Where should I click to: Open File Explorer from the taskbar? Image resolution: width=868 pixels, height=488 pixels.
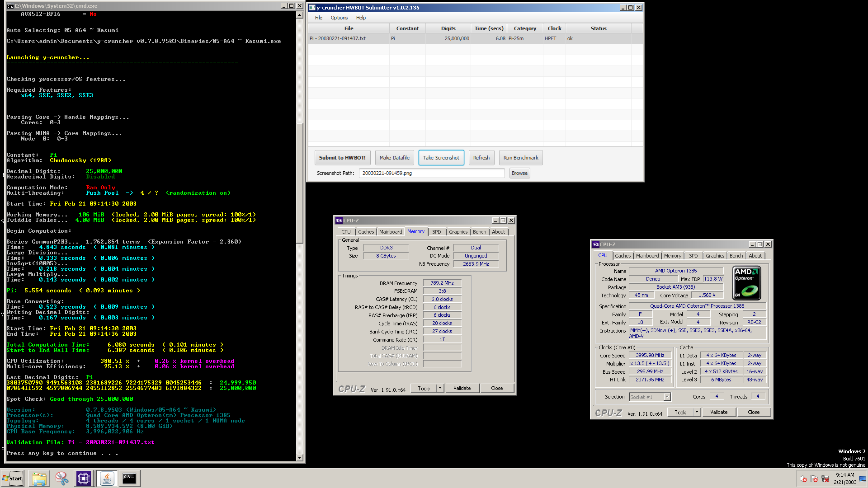point(39,479)
